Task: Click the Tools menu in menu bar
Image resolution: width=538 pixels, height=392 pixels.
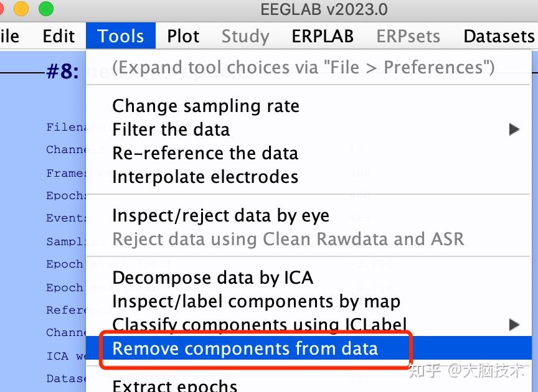Action: click(x=121, y=36)
